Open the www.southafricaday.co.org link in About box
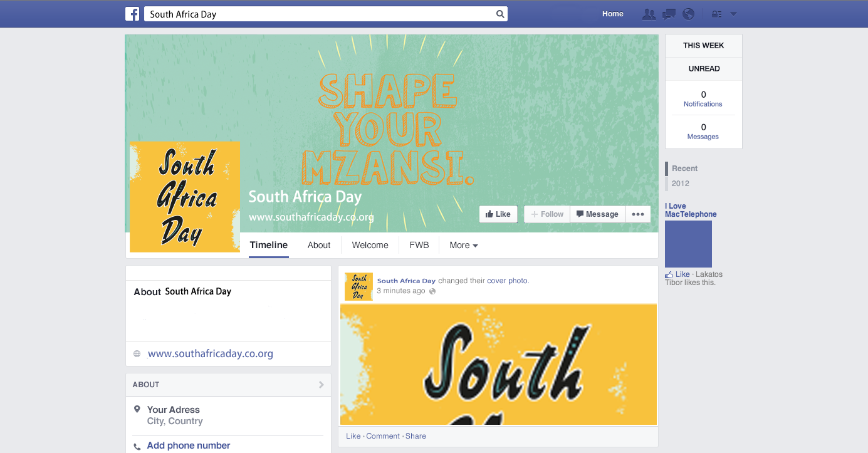 coord(211,354)
